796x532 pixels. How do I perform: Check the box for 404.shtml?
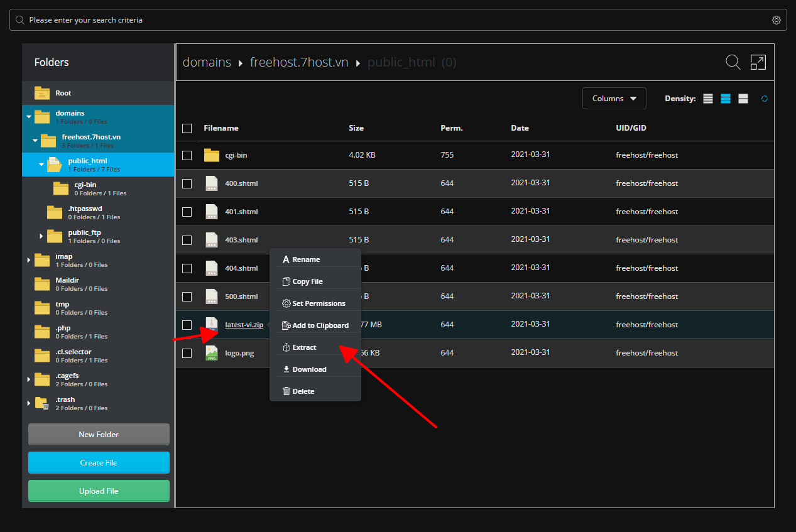(x=187, y=268)
